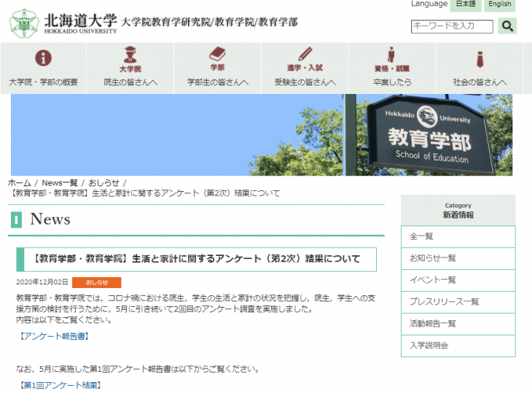Viewport: 532px width, 393px height.
Task: Click the person icon above 資格・就職
Action: click(391, 55)
